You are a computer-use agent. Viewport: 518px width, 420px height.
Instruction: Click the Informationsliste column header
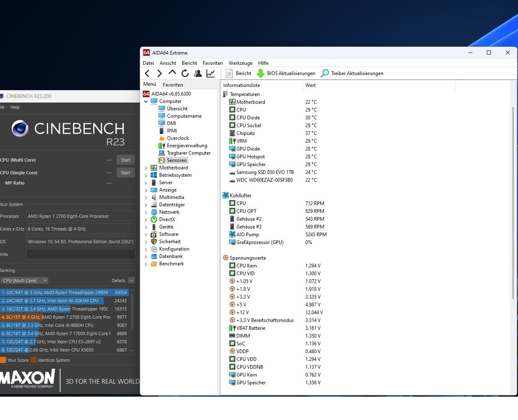tap(261, 85)
